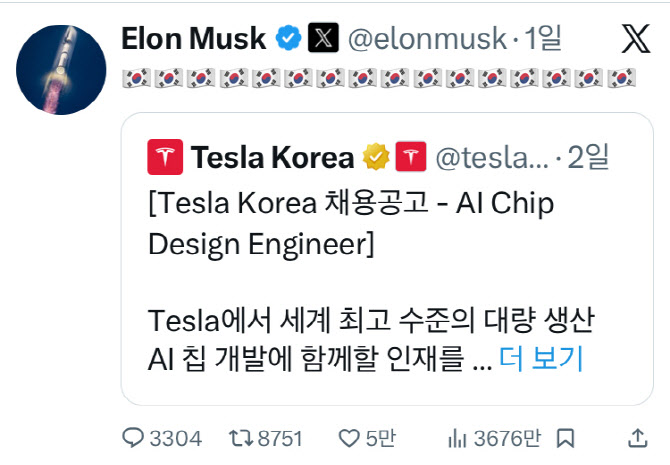Open Tesla Korea account name
670x465 pixels.
tap(272, 157)
